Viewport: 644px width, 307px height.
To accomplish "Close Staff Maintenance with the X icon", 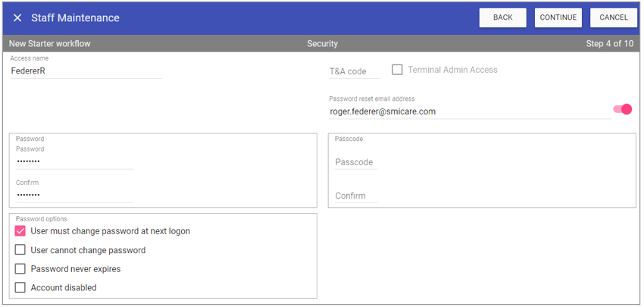I will point(17,18).
